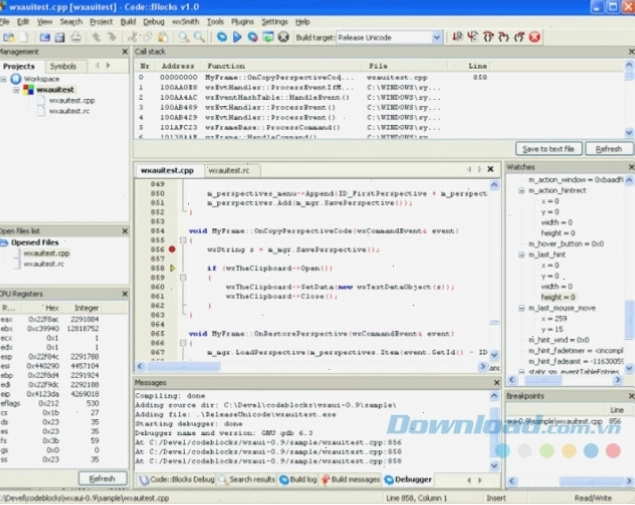Click the Rebuild icon in toolbar
Image resolution: width=635 pixels, height=505 pixels.
(268, 37)
